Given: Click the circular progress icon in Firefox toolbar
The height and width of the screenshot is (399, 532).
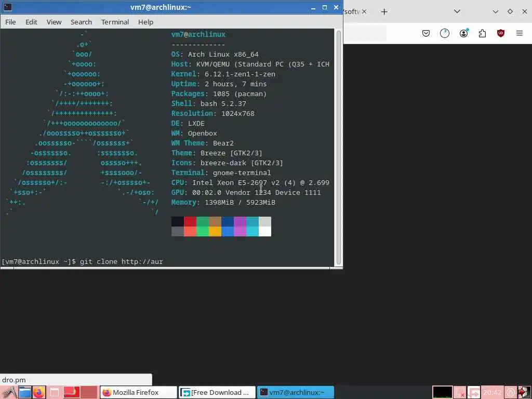Looking at the screenshot, I should click(445, 33).
